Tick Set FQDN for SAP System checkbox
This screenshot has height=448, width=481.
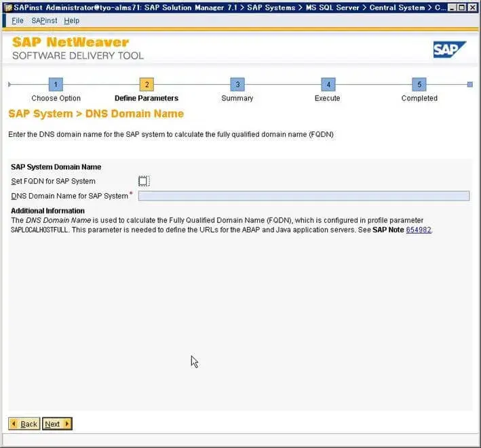point(144,181)
